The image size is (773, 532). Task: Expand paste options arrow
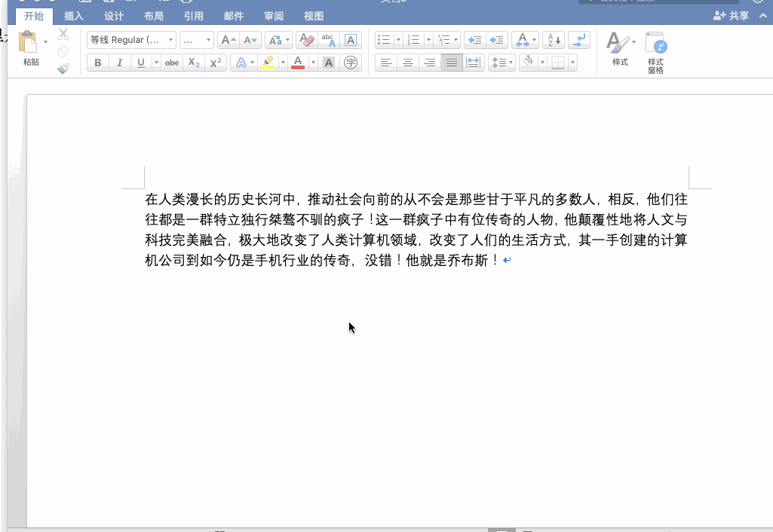click(x=45, y=42)
